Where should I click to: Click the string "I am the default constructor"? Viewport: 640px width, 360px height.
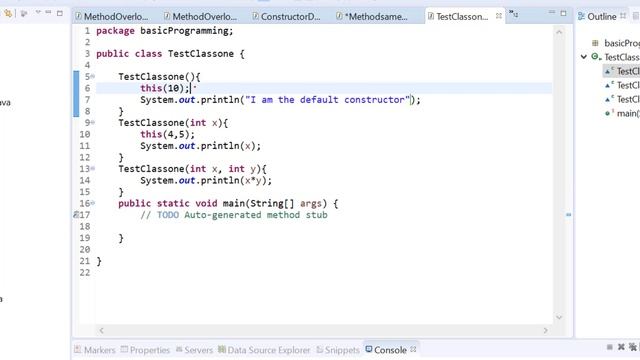click(x=327, y=100)
